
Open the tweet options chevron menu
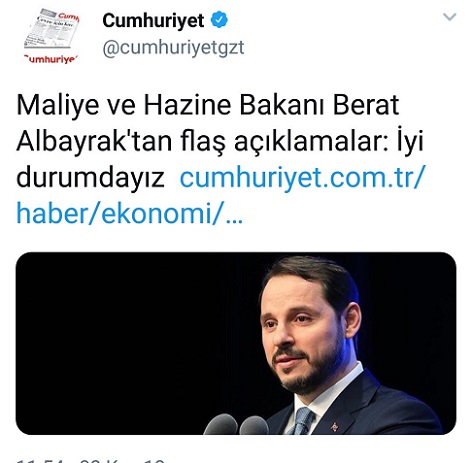(449, 17)
